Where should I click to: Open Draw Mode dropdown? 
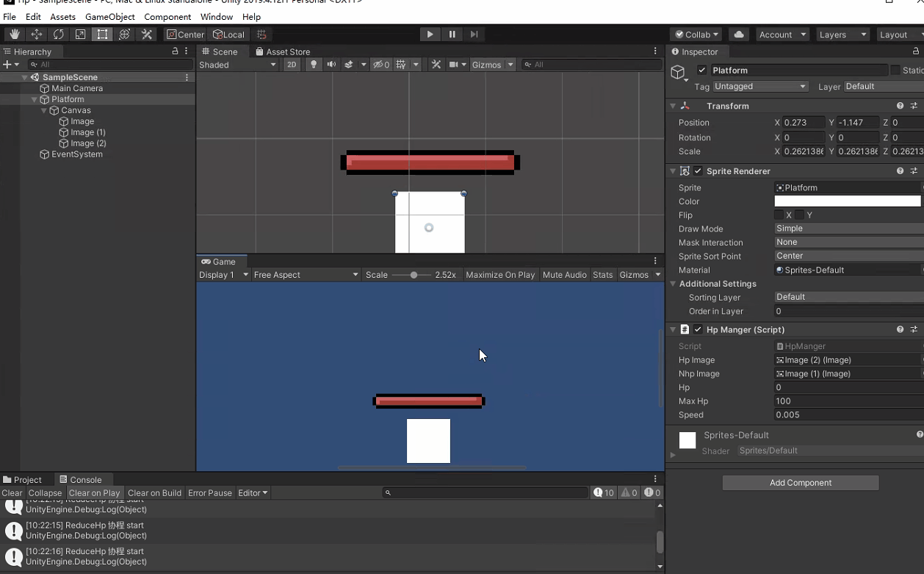pyautogui.click(x=848, y=229)
